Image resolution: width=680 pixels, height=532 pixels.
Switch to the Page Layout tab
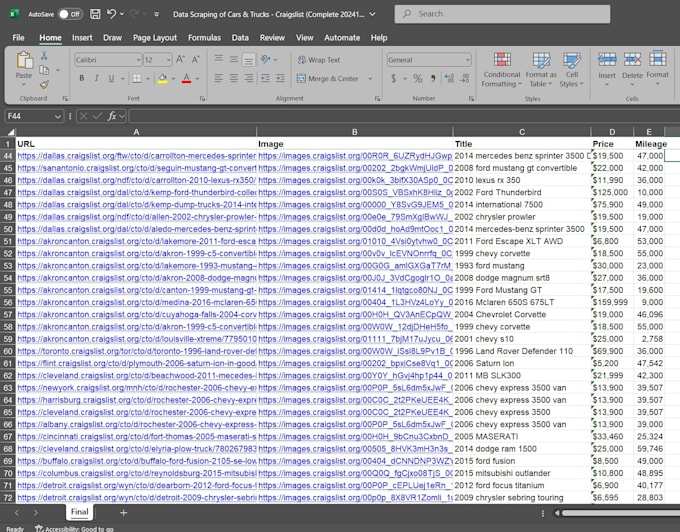pyautogui.click(x=155, y=38)
